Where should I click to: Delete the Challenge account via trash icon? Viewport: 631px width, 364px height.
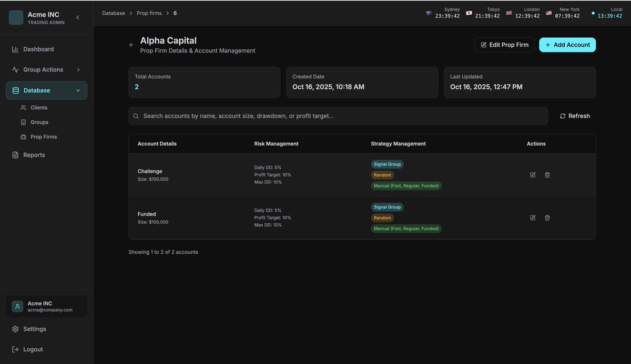547,175
